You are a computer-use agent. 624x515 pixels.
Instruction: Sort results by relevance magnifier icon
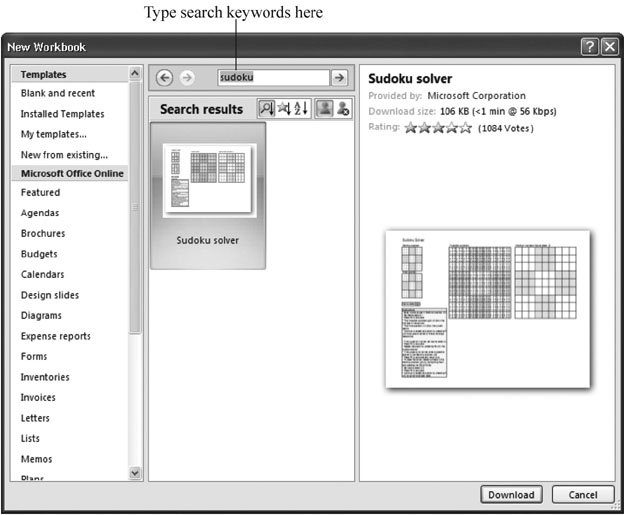coord(266,109)
